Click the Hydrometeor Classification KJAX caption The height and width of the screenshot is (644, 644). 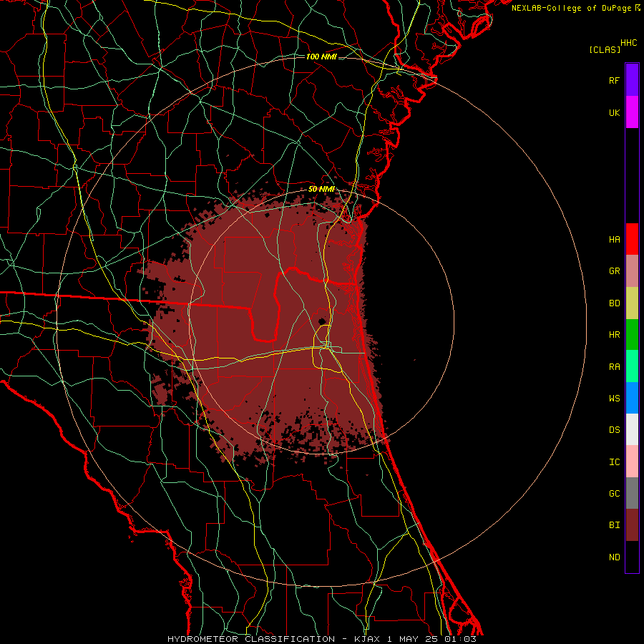pos(321,639)
